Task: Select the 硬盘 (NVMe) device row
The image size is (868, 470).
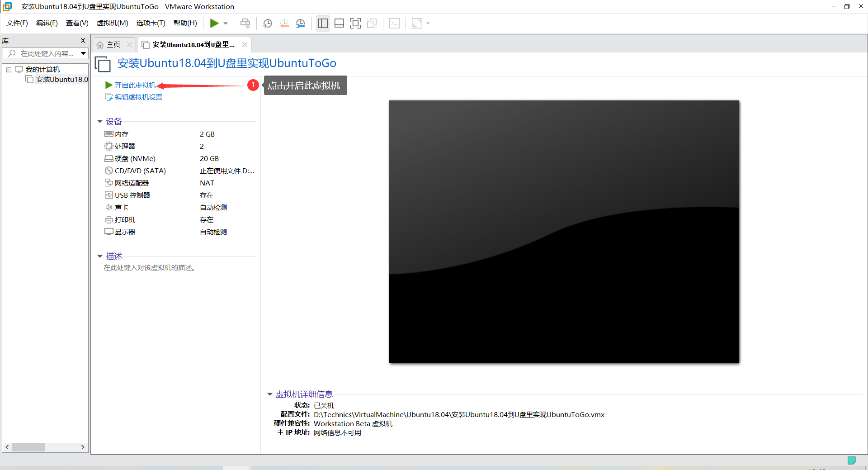Action: coord(179,158)
